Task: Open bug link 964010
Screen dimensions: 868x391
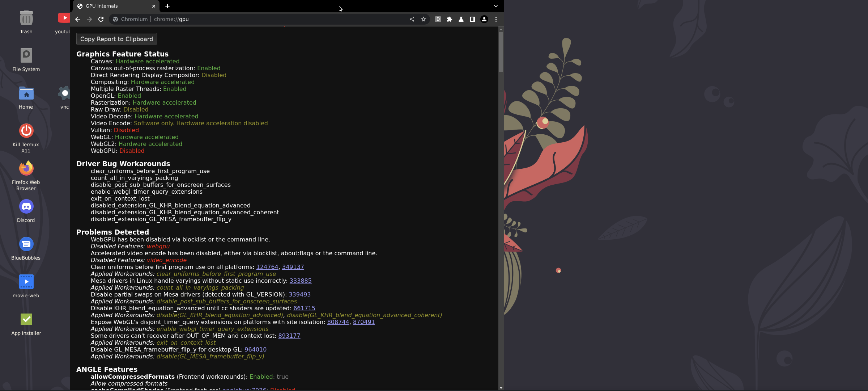Action: 255,349
